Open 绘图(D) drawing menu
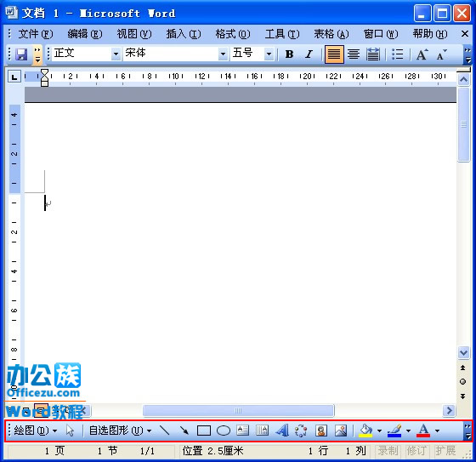 (x=35, y=431)
